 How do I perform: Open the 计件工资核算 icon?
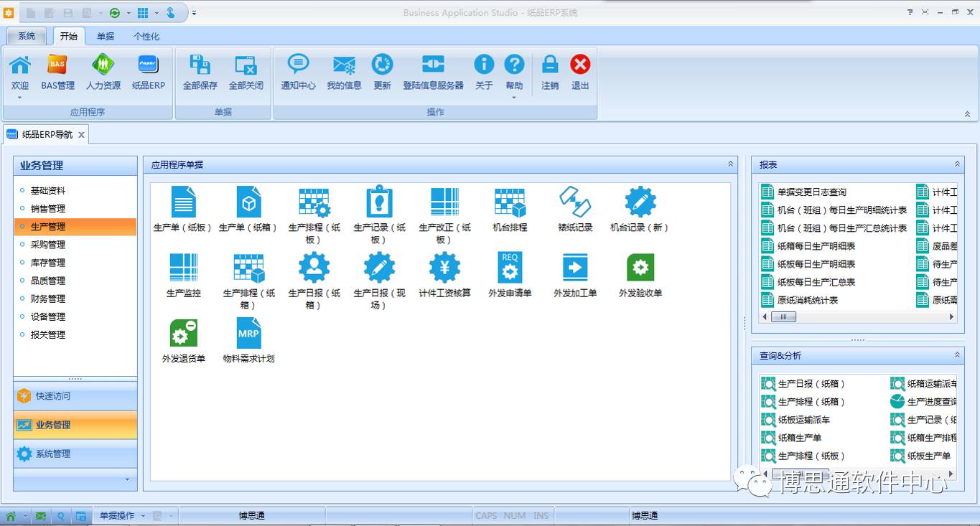pyautogui.click(x=444, y=268)
